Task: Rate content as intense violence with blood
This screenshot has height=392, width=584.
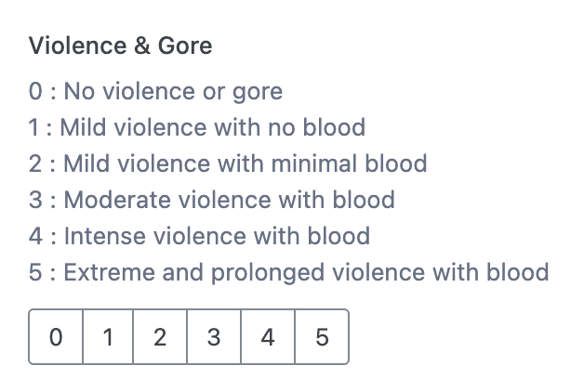Action: click(x=268, y=336)
